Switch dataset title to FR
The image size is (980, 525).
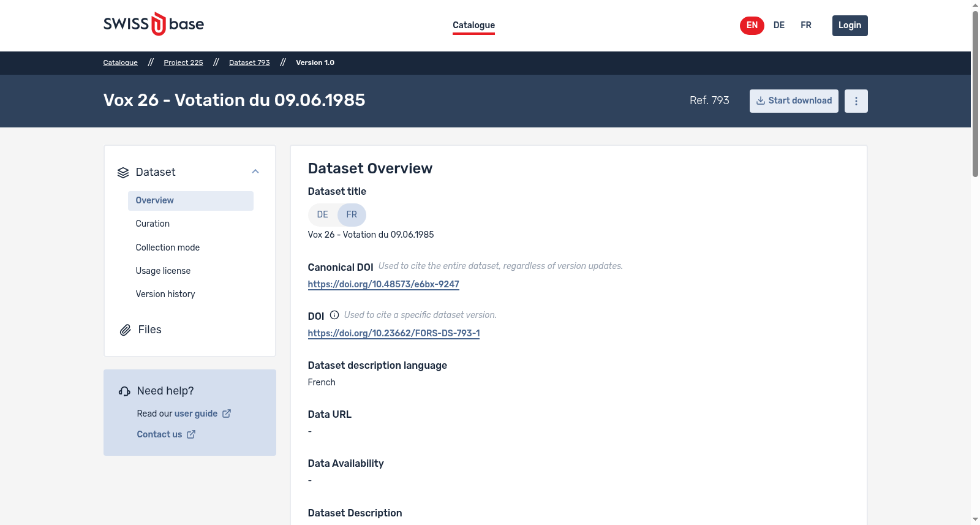(352, 215)
